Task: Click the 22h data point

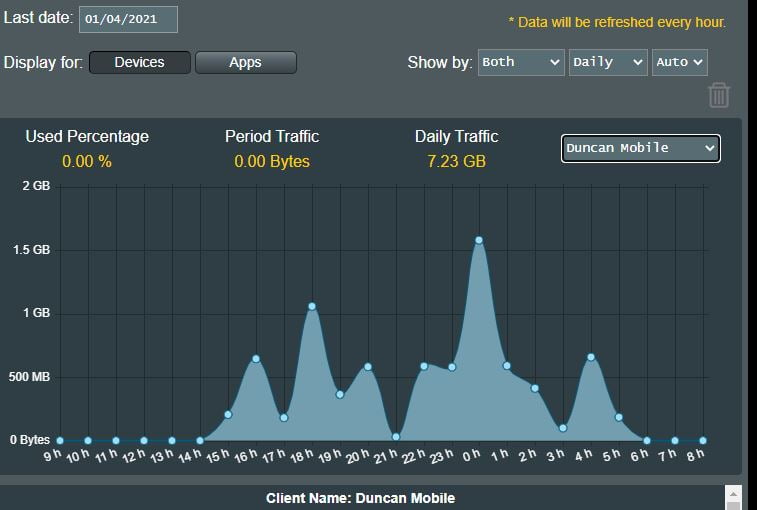Action: [424, 366]
